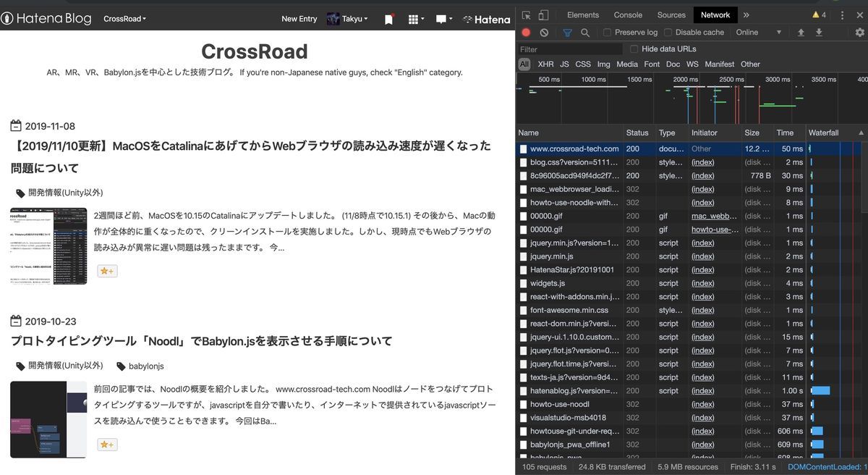Open the Hatena bookmark notifications icon
Viewport: 868px width, 475px height.
click(388, 20)
